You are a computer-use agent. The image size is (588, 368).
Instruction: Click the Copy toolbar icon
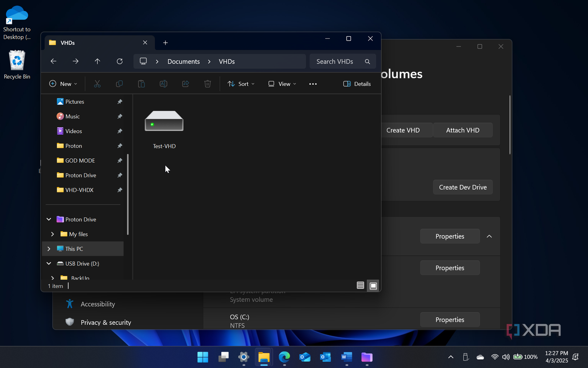pos(119,84)
